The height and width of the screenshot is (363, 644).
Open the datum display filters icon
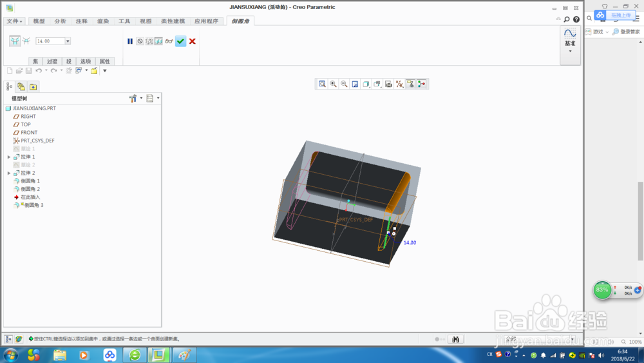coord(399,84)
